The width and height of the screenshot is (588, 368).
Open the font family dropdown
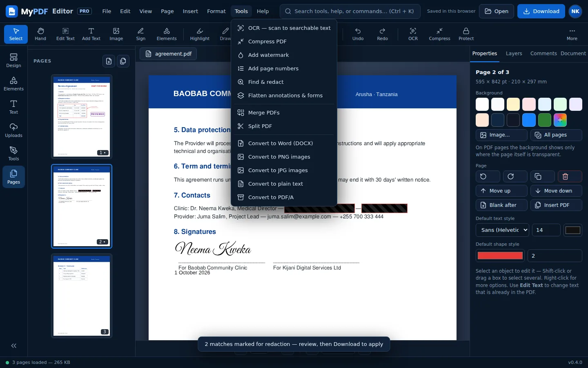click(502, 230)
